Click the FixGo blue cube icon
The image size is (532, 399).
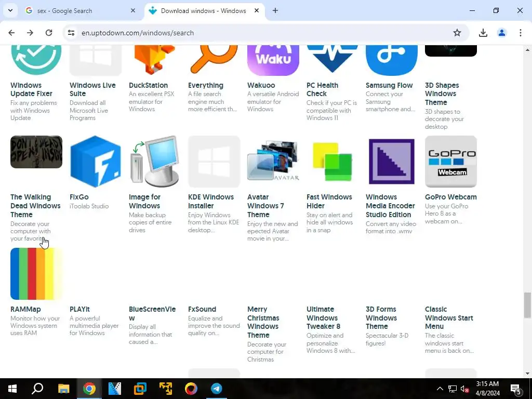[x=96, y=162]
